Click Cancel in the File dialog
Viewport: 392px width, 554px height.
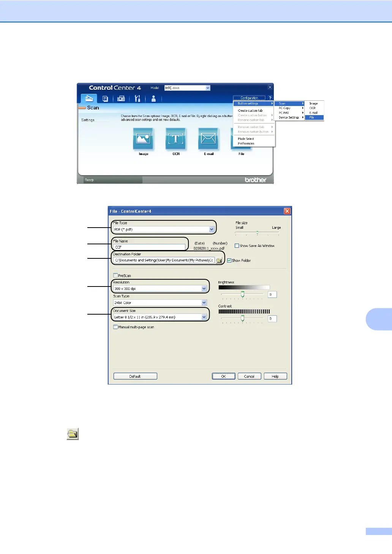click(x=249, y=376)
